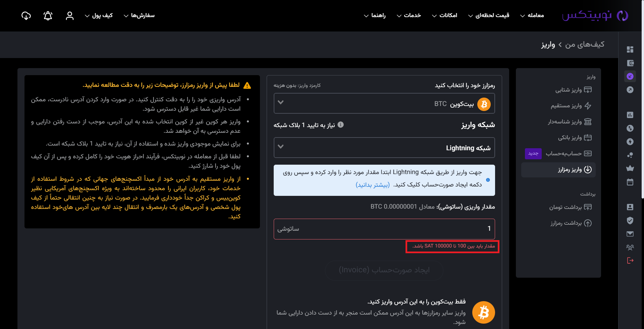Open the خدمات menu
644x329 pixels.
click(409, 15)
